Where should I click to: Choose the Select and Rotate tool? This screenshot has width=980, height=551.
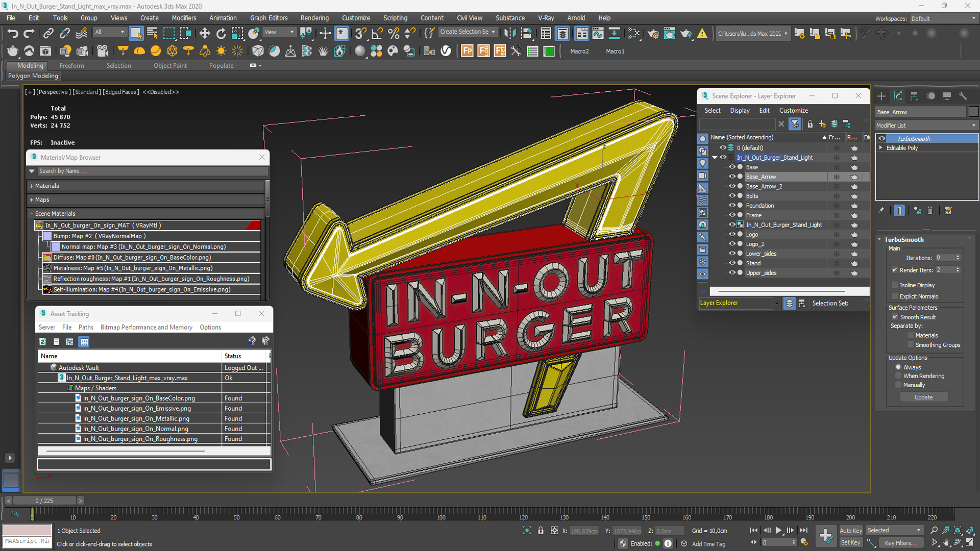point(221,34)
